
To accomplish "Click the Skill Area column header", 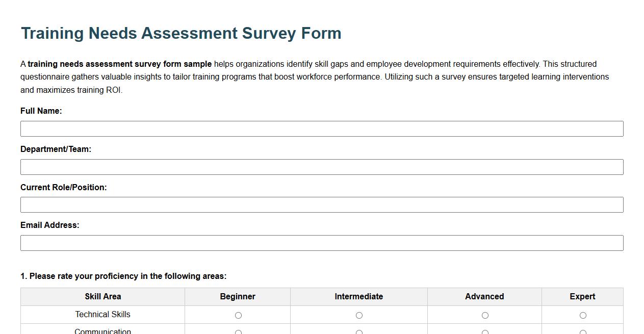I will [x=102, y=296].
